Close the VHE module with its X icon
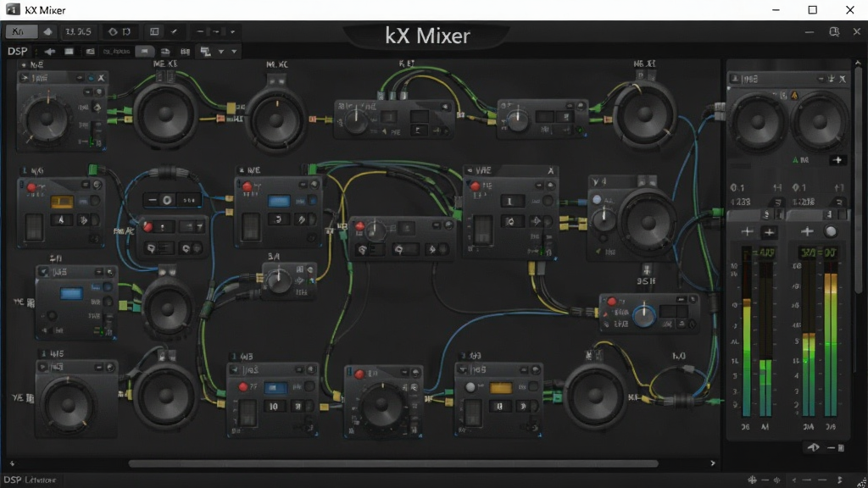Image resolution: width=868 pixels, height=488 pixels. [551, 170]
